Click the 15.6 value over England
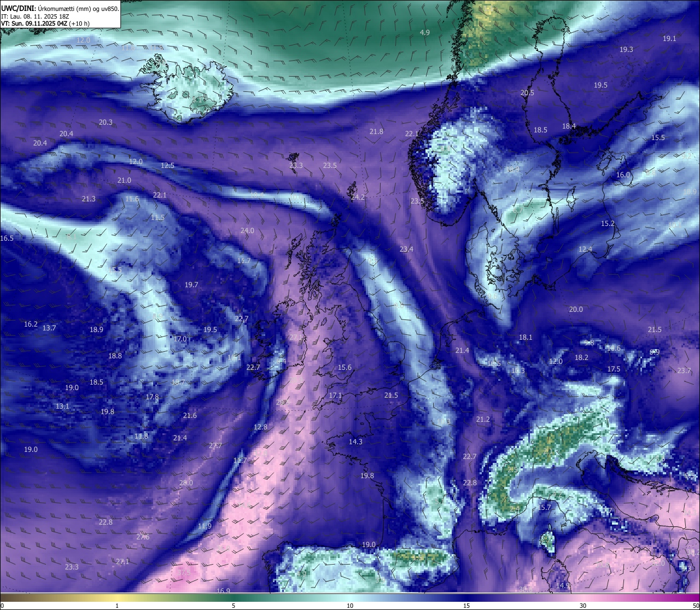The image size is (700, 610). point(345,368)
